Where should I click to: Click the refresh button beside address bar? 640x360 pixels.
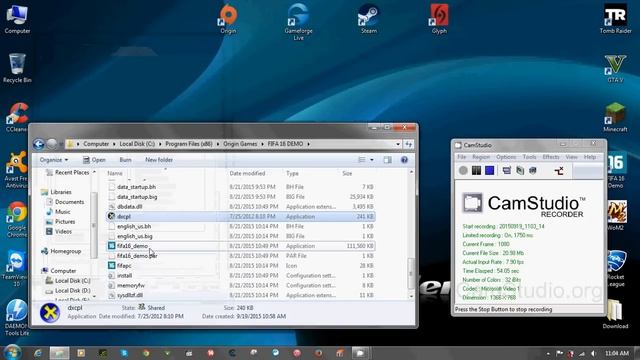pos(409,144)
